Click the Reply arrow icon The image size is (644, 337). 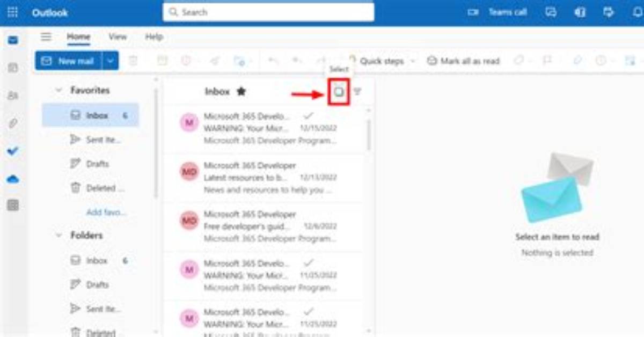coord(274,61)
